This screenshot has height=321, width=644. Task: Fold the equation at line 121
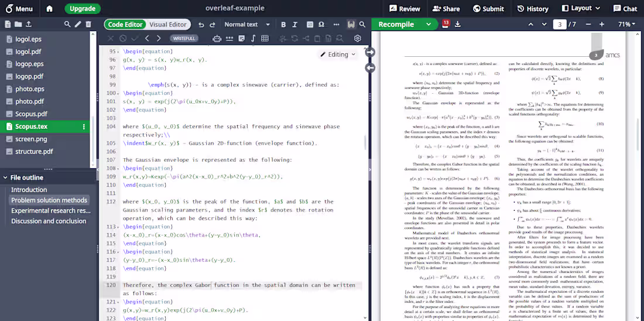click(118, 302)
